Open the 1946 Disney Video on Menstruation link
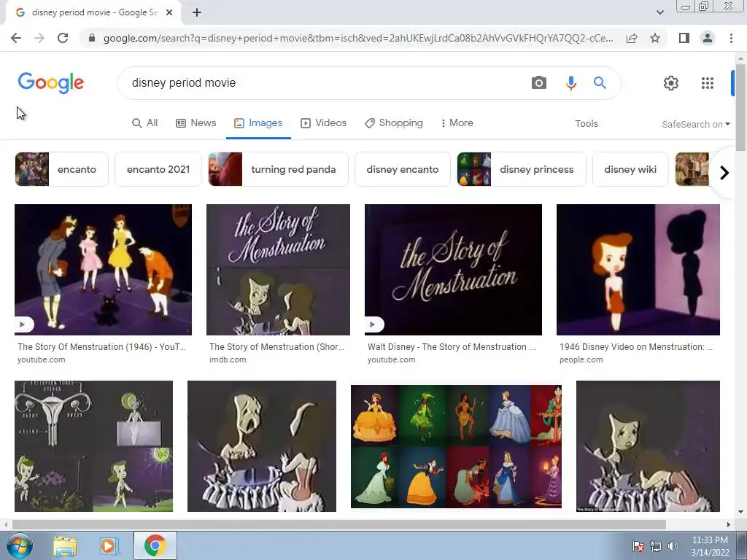The height and width of the screenshot is (560, 747). [636, 347]
